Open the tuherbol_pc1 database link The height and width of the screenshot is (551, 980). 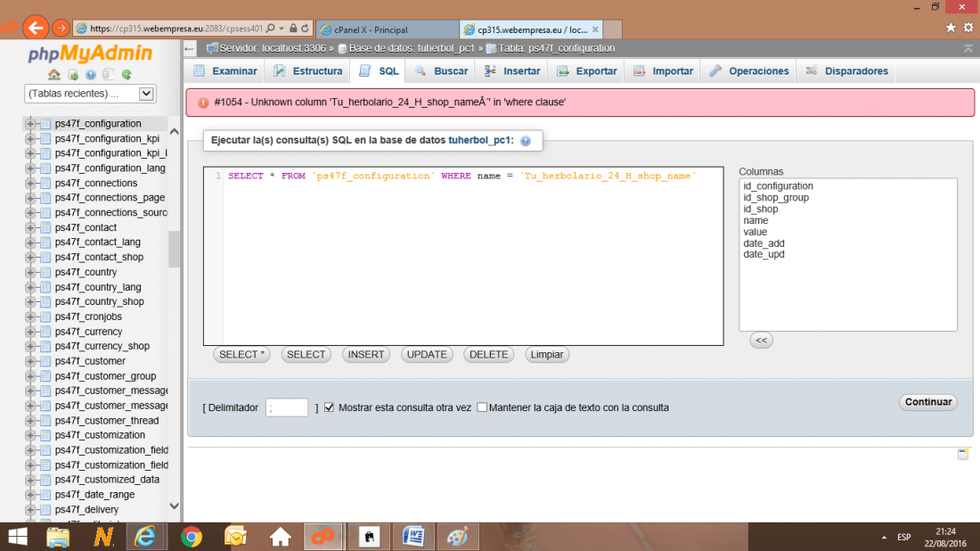(x=480, y=140)
